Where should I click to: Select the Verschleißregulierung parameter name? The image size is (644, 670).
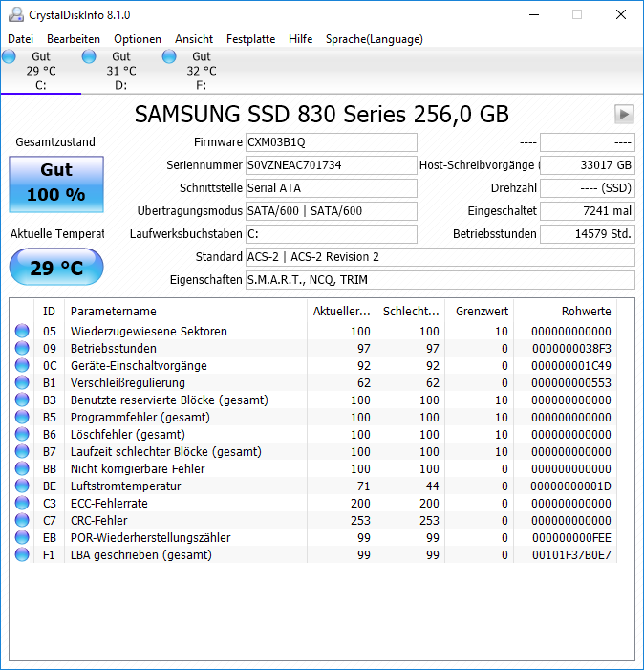(128, 383)
